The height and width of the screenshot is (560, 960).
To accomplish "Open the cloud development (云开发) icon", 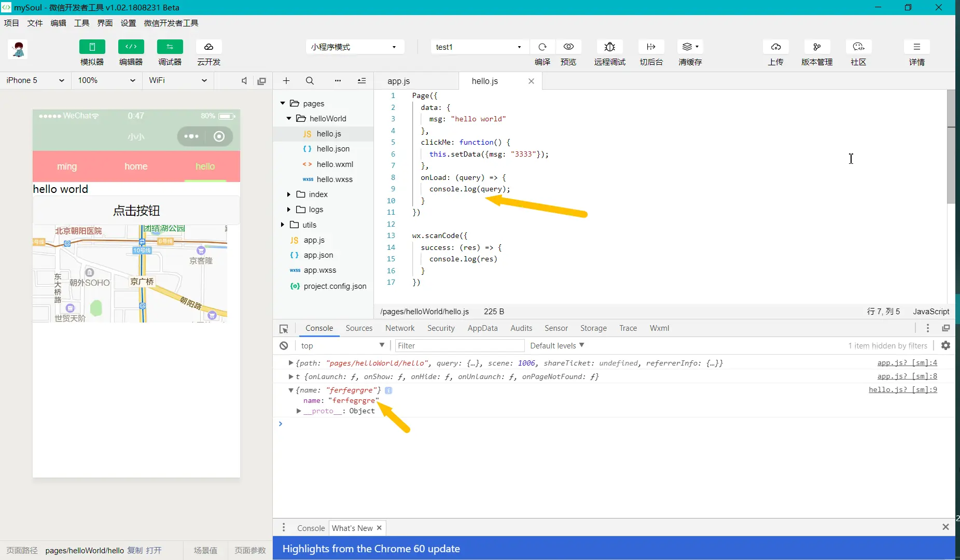I will pyautogui.click(x=208, y=47).
